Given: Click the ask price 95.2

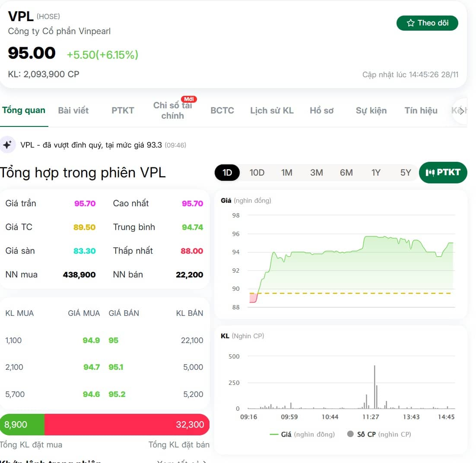Looking at the screenshot, I should pyautogui.click(x=117, y=394).
